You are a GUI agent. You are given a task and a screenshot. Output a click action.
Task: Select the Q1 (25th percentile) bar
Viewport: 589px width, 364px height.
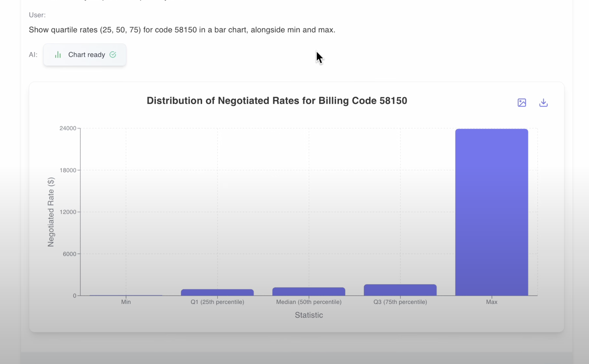click(x=217, y=291)
